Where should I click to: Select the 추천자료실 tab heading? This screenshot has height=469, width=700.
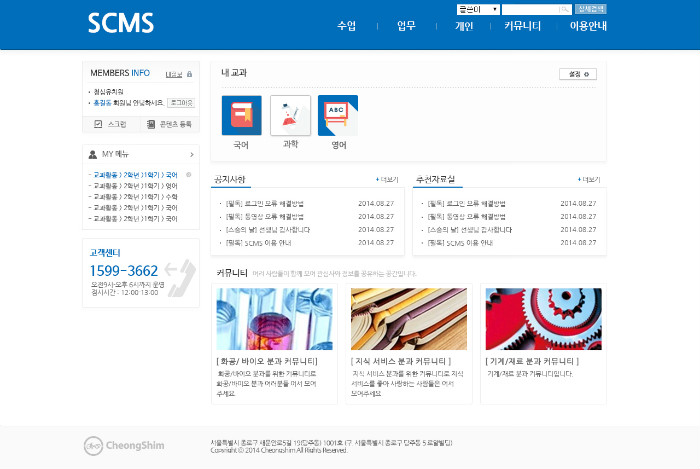click(x=436, y=179)
